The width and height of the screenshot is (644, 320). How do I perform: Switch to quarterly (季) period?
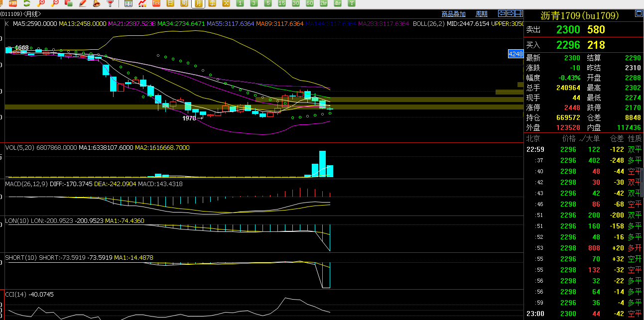click(212, 3)
